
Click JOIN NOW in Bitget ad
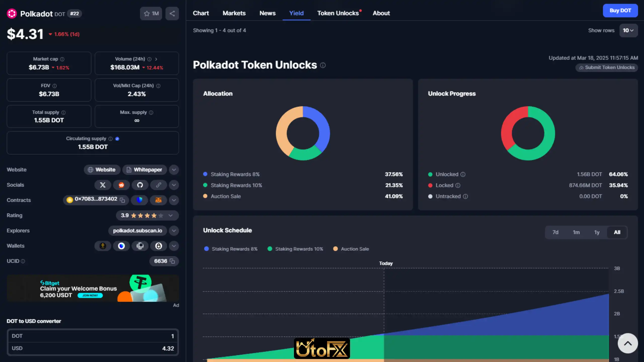pyautogui.click(x=90, y=295)
